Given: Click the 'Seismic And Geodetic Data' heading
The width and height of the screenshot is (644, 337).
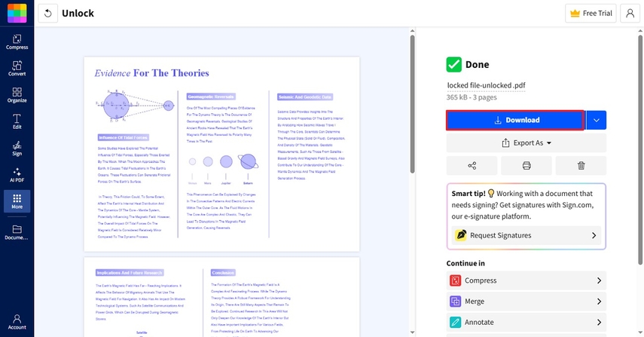Looking at the screenshot, I should coord(305,97).
